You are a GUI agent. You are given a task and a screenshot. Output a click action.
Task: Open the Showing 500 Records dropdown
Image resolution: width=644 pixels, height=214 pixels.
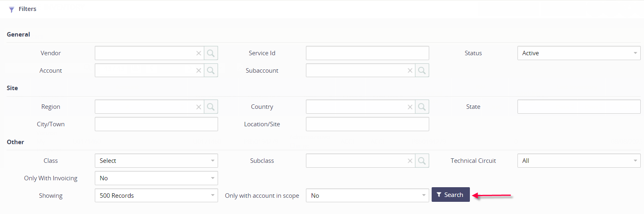click(x=156, y=196)
